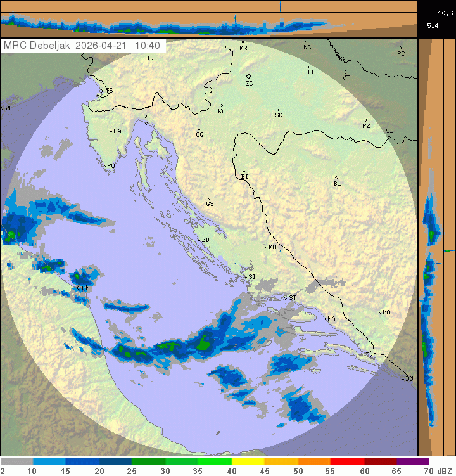This screenshot has height=476, width=456.
Task: Choose the light blue 10-15 dBZ swatch
Action: 49,461
